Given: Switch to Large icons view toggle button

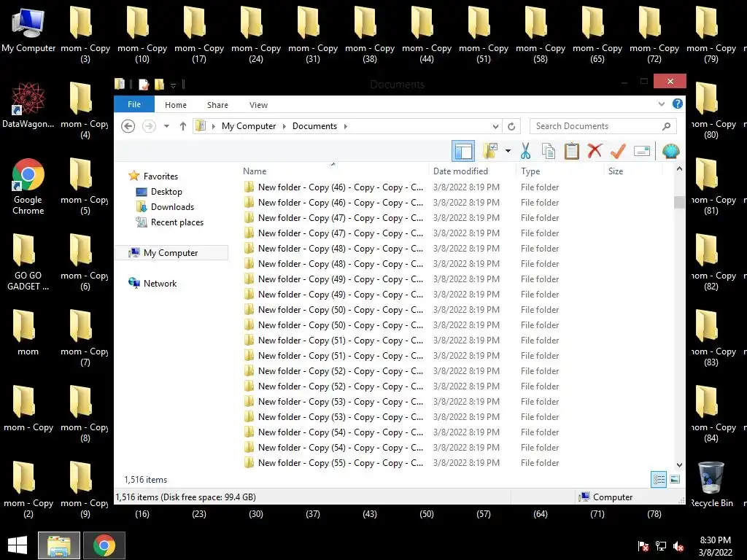Looking at the screenshot, I should (675, 479).
